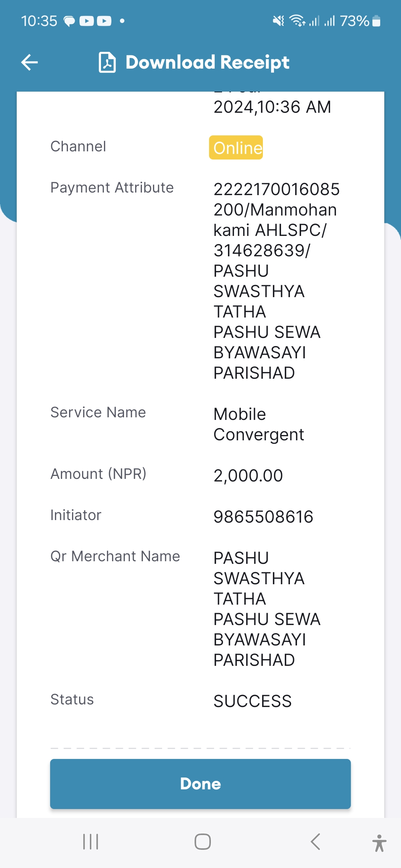Screen dimensions: 401x868
Task: Tap the chat message notification icon
Action: [x=69, y=21]
